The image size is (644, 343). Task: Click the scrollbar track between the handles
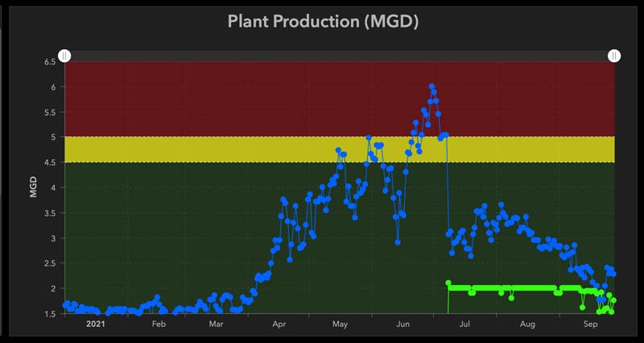pos(338,56)
